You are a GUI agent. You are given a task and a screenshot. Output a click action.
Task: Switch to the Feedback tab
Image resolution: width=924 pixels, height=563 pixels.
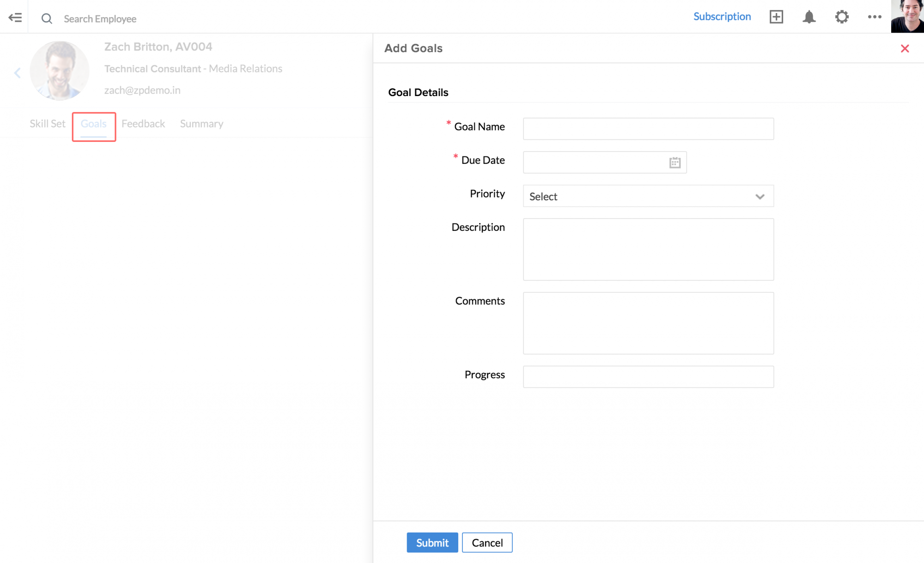click(143, 124)
